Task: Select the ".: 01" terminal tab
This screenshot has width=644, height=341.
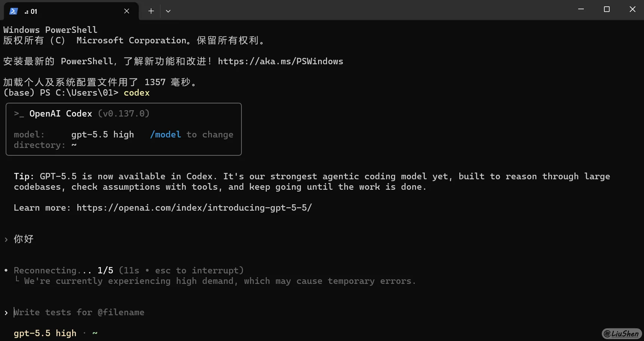Action: coord(71,11)
